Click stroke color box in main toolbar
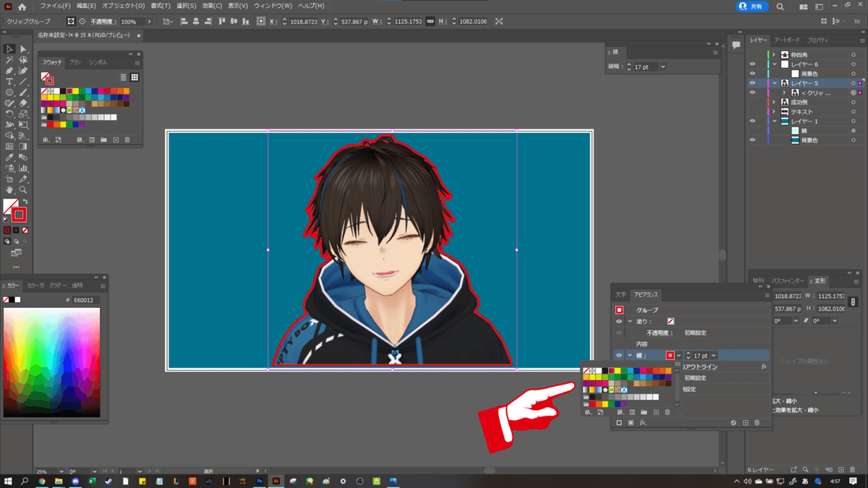The width and height of the screenshot is (868, 488). [19, 215]
